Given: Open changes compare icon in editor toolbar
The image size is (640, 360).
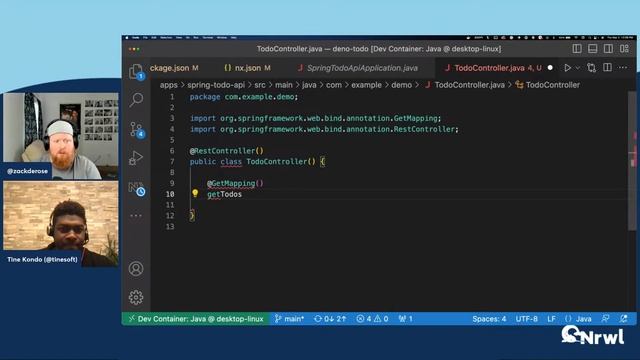Looking at the screenshot, I should pos(591,68).
